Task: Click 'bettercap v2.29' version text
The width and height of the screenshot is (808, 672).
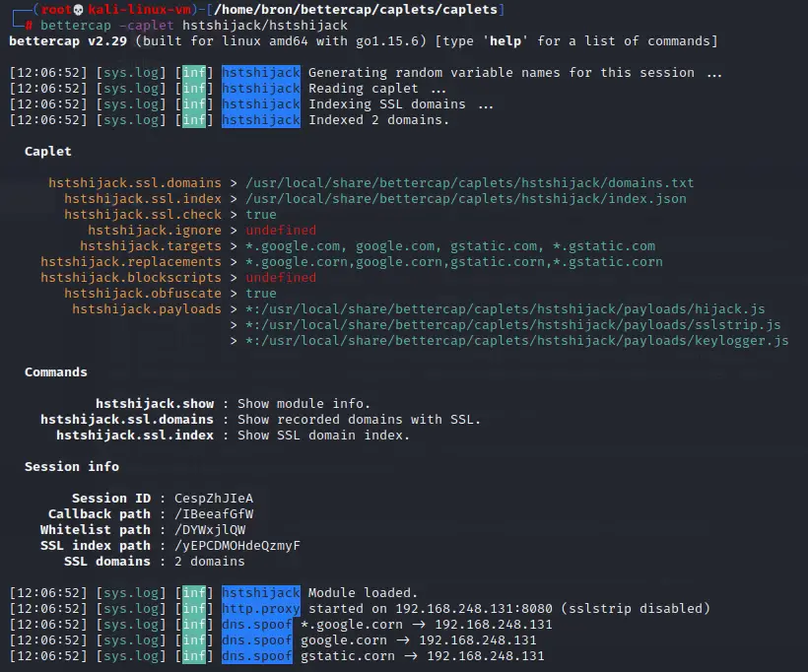Action: click(68, 41)
